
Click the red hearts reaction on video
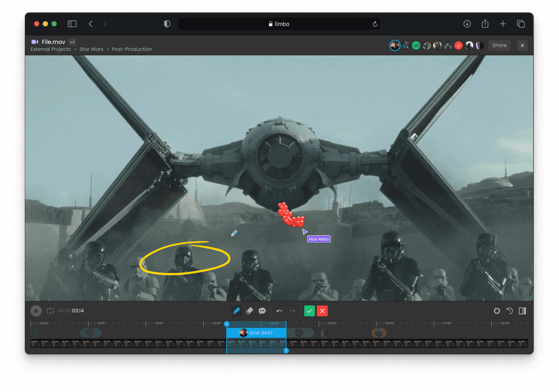(291, 215)
